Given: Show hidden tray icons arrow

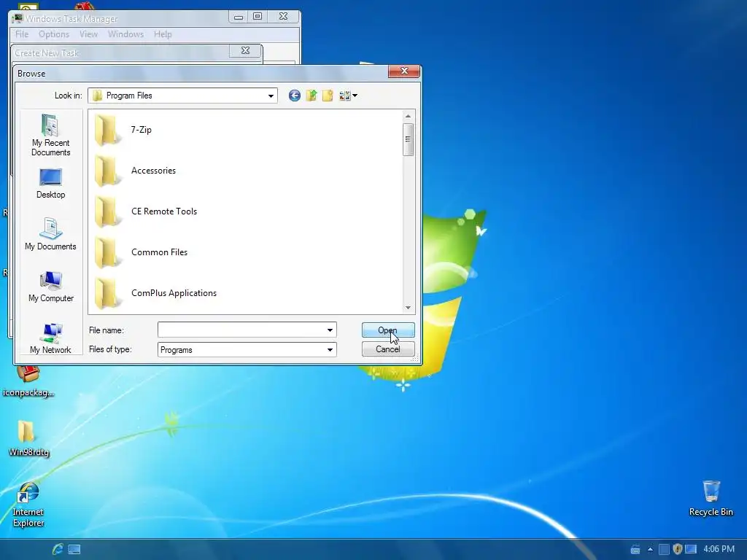Looking at the screenshot, I should click(x=650, y=550).
